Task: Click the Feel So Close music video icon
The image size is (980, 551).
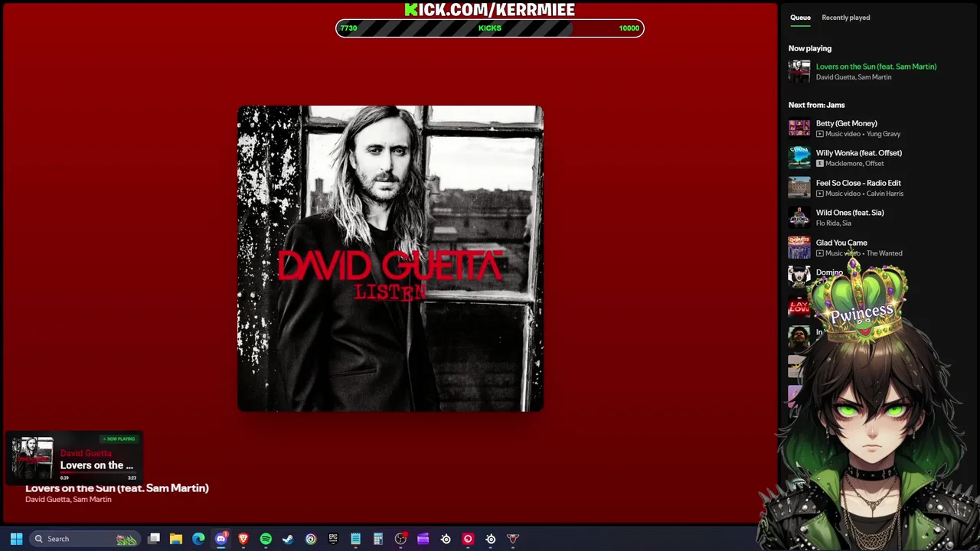Action: 820,194
